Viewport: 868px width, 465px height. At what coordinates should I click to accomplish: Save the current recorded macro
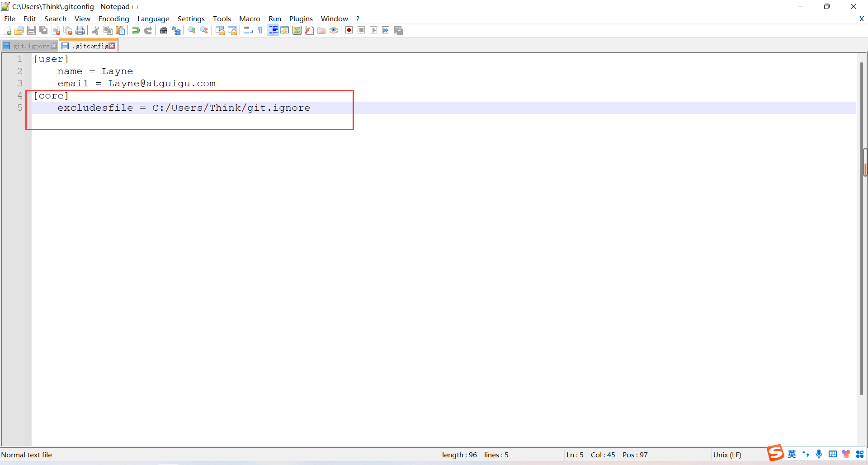tap(398, 30)
